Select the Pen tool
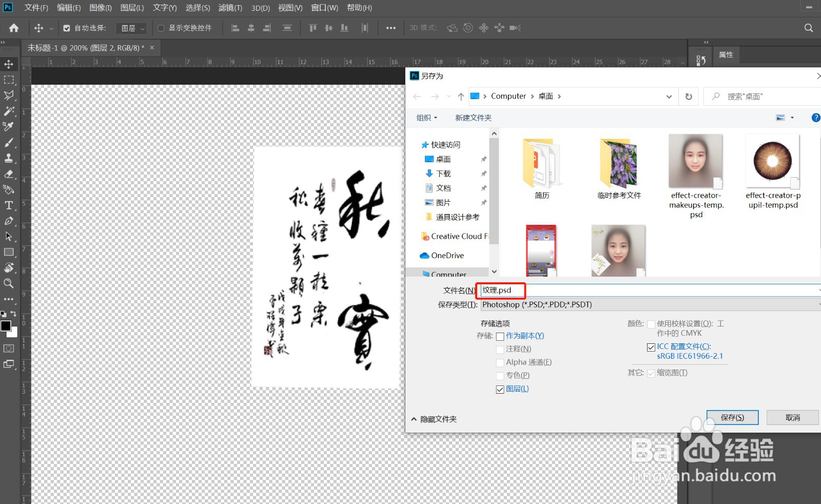 click(x=9, y=221)
